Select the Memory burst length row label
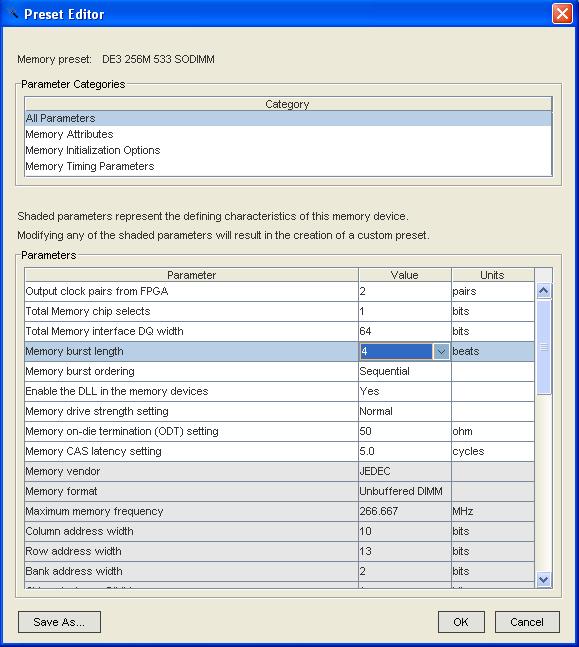Screen dimensions: 579x647 (191, 352)
